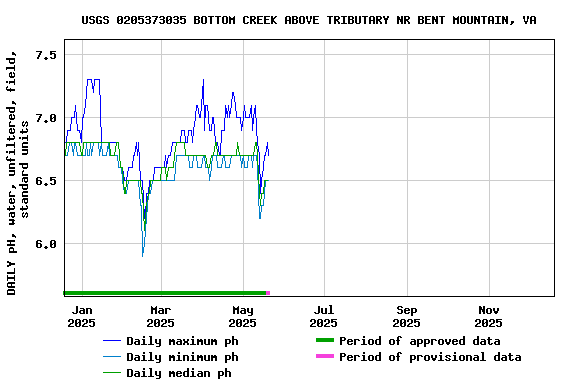Viewport: 576px width, 384px height.
Task: Click the Daily minimum ph legend text
Action: 183,357
